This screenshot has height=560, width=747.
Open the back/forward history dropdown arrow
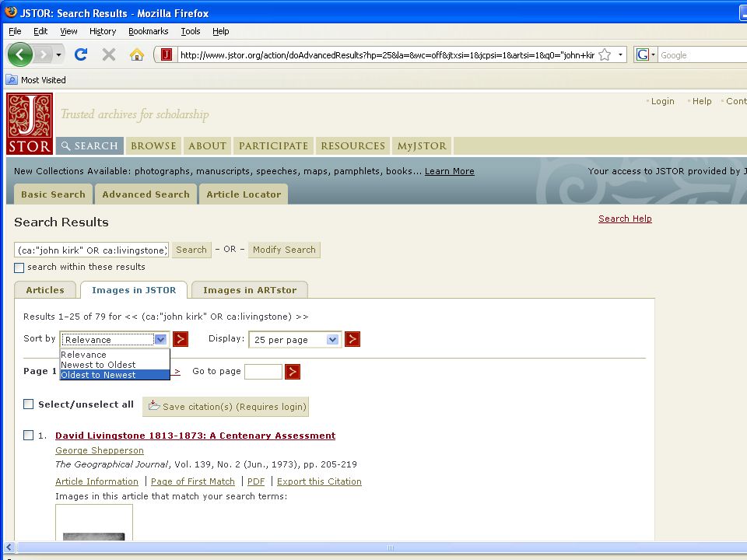[58, 54]
